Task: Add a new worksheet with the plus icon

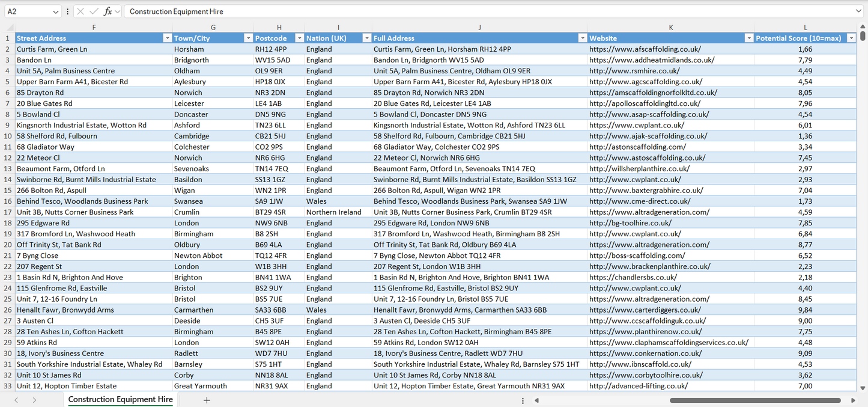Action: [x=207, y=399]
